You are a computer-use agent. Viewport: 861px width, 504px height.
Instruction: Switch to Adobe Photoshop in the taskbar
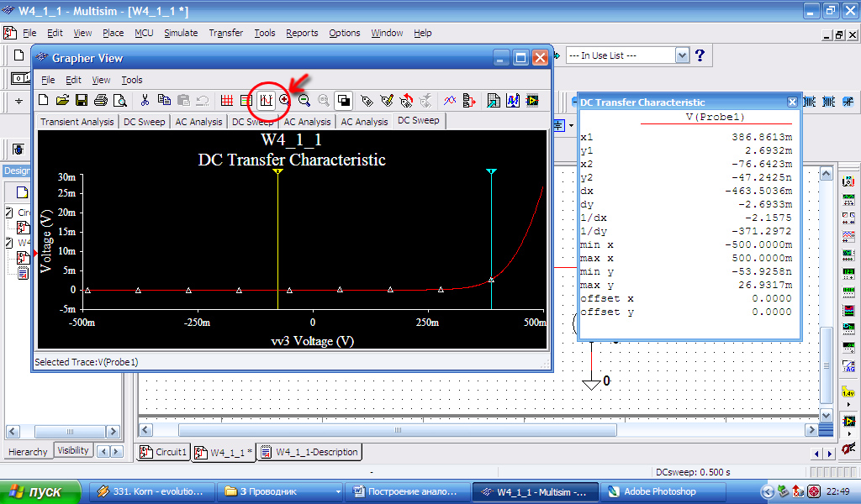point(663,491)
